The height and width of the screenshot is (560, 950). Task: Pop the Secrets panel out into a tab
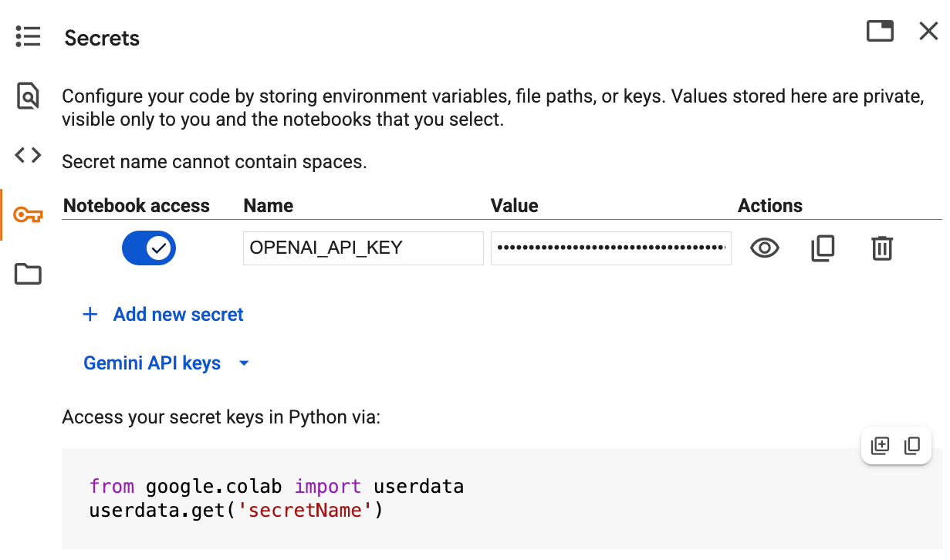coord(880,31)
